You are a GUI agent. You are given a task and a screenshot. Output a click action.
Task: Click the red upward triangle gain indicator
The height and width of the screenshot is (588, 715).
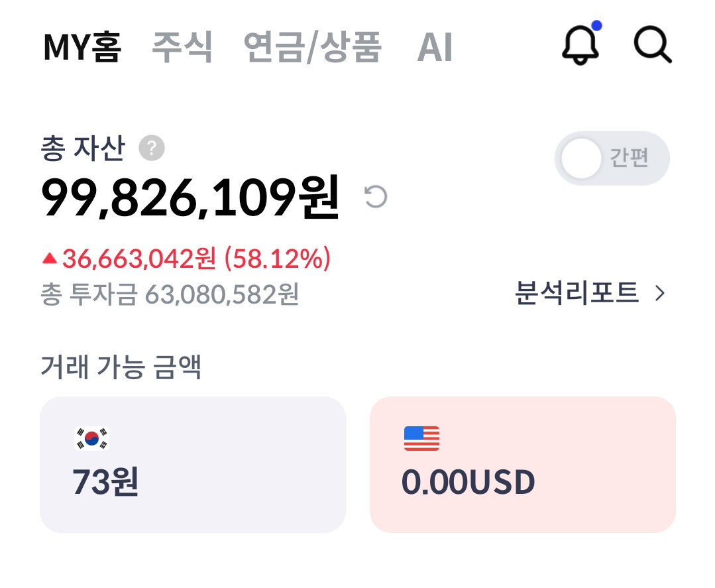pos(49,259)
